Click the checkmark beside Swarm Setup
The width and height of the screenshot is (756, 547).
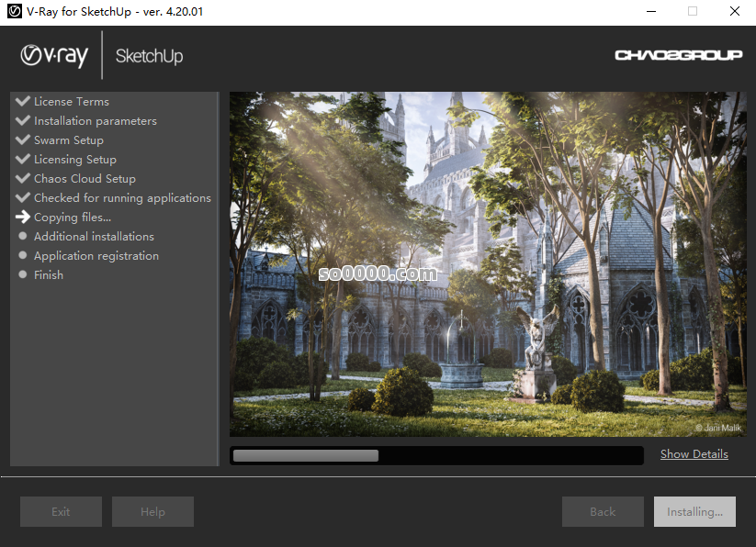point(23,140)
